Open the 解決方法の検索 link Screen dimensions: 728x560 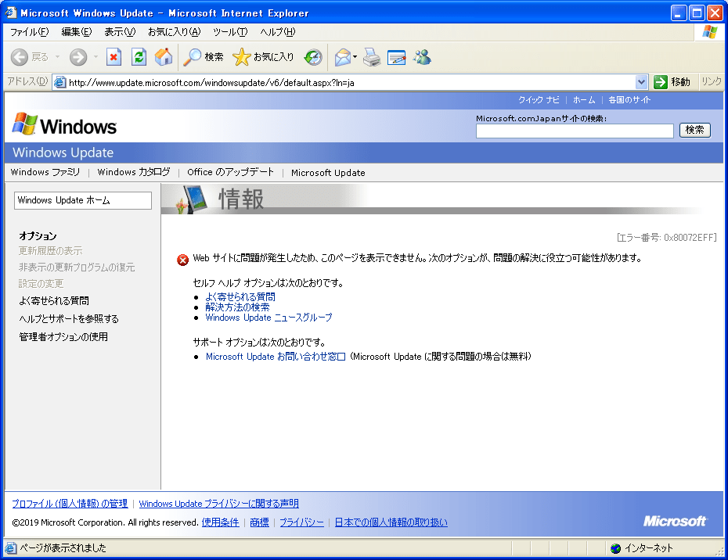pos(237,307)
